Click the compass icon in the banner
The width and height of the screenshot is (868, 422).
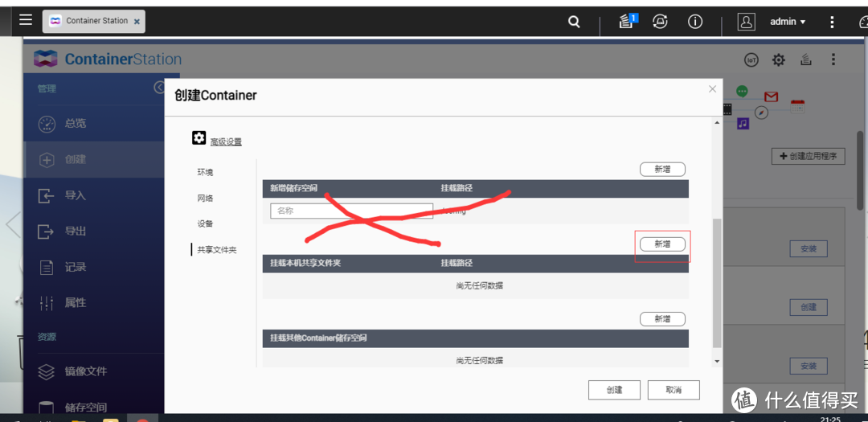click(762, 112)
